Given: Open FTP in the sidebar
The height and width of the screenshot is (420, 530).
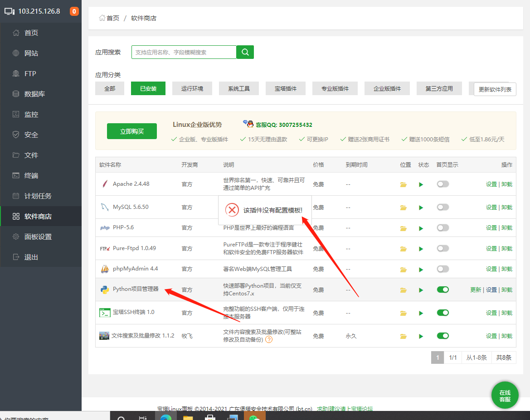Looking at the screenshot, I should (41, 73).
